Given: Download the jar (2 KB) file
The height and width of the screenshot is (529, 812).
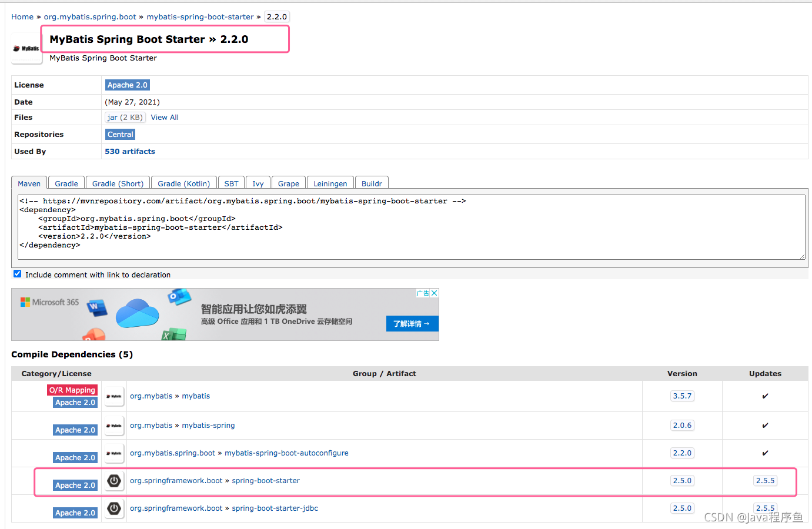Looking at the screenshot, I should point(125,118).
